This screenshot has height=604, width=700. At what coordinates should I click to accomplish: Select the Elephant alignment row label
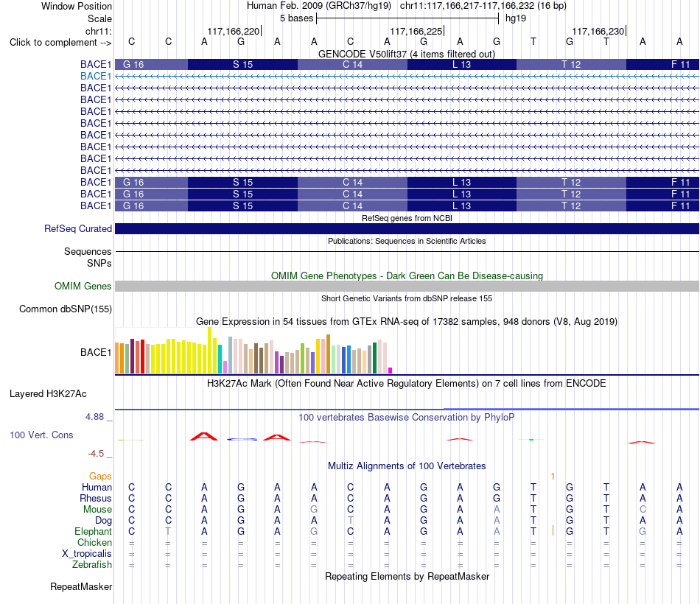[93, 531]
